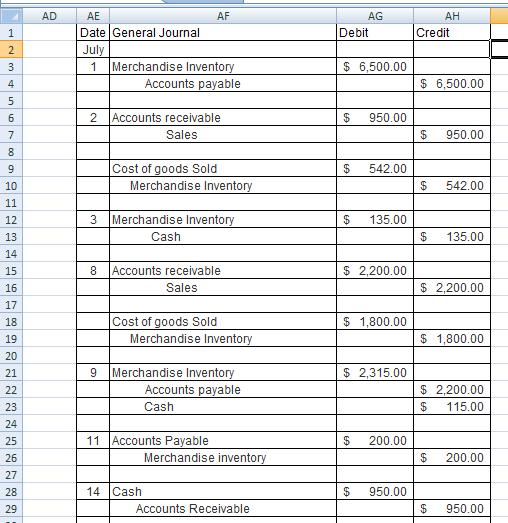
Task: Click date cell '1' in row 3
Action: (93, 67)
